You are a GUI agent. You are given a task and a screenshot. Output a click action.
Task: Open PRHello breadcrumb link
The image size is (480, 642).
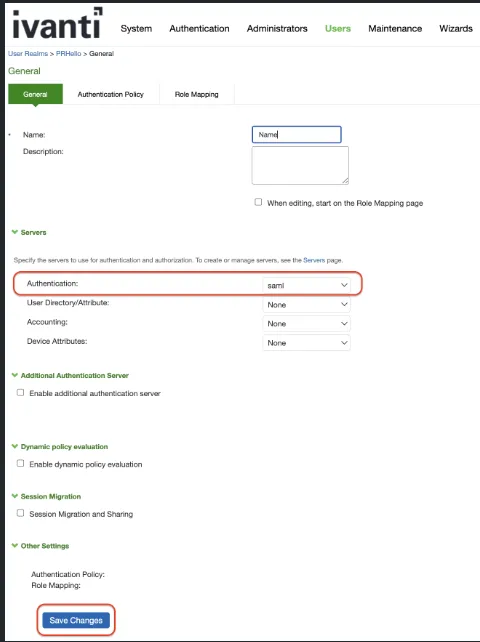[x=68, y=54]
